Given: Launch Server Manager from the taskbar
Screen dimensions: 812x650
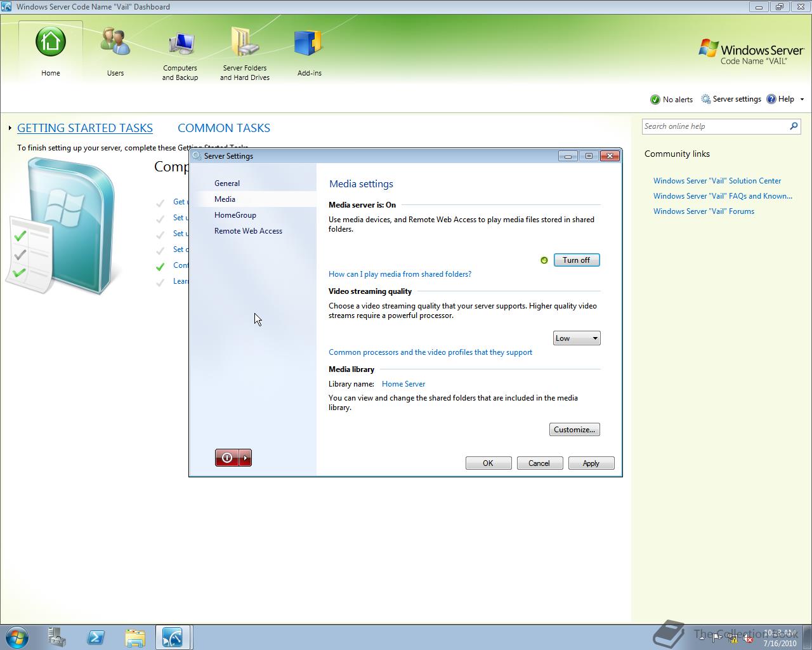Looking at the screenshot, I should click(57, 637).
